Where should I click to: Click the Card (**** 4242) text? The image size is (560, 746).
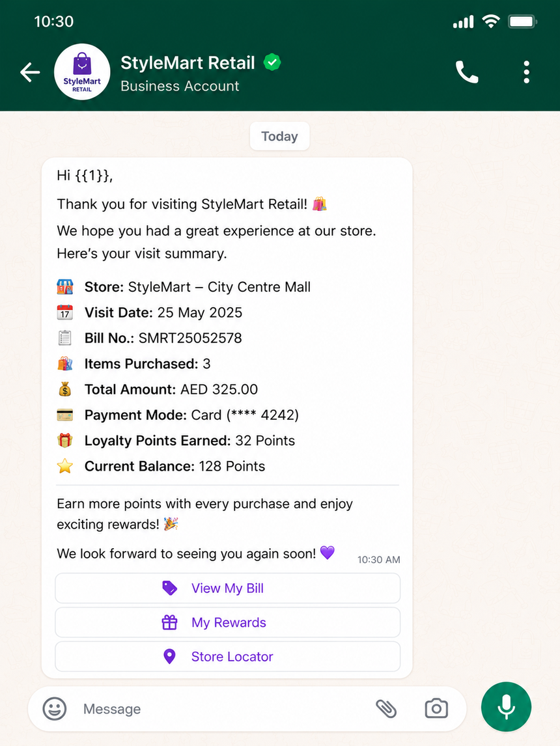(245, 415)
